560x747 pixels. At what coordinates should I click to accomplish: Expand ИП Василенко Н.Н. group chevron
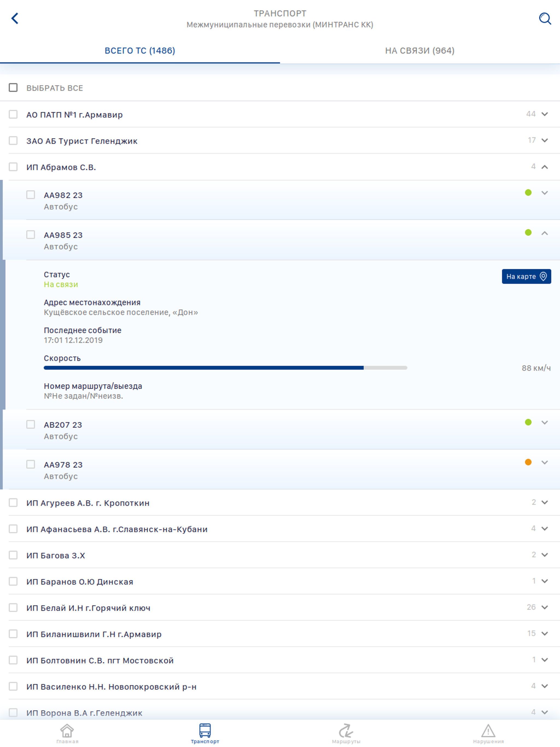545,686
